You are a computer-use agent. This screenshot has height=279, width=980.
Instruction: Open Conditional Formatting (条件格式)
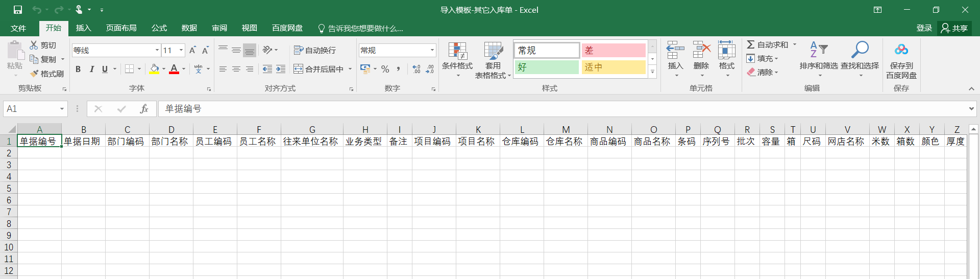tap(457, 60)
